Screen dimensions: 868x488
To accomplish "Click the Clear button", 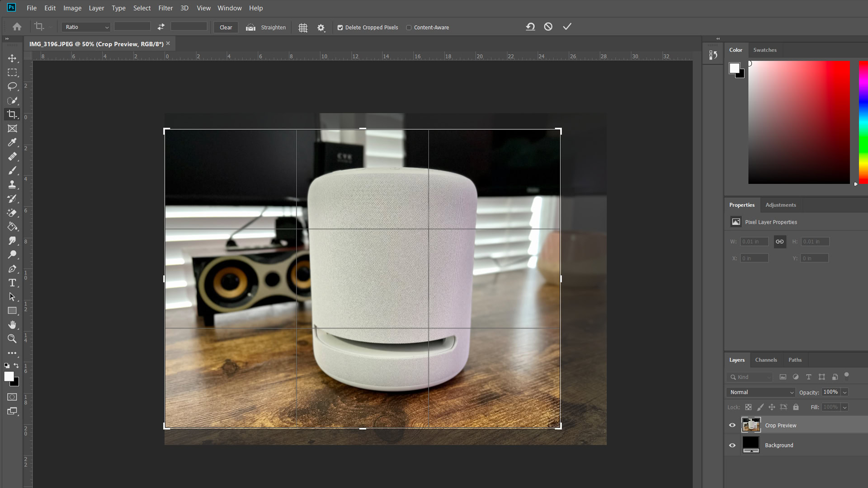I will click(x=226, y=28).
